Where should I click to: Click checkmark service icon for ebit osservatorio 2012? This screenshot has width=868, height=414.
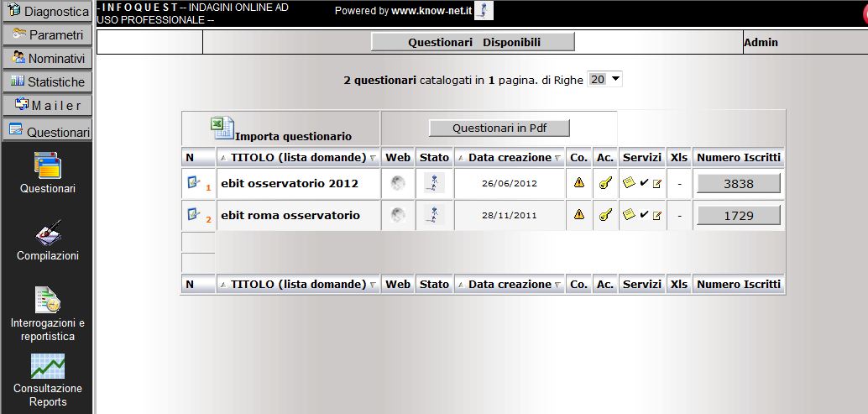click(644, 183)
